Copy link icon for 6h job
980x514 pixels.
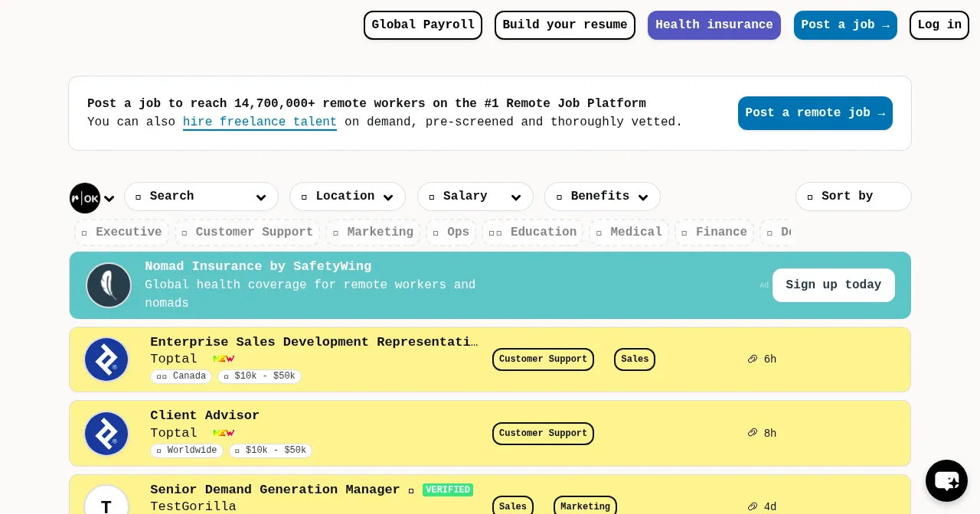pyautogui.click(x=753, y=359)
